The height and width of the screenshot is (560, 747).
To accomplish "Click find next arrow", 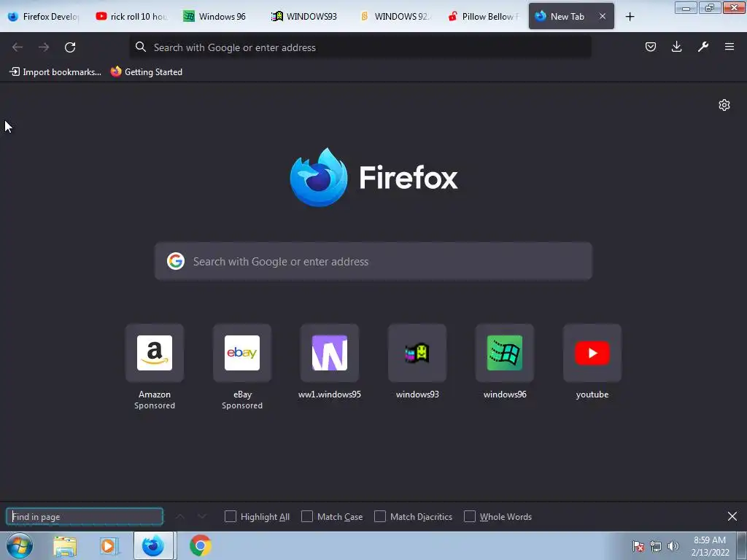I will point(202,517).
